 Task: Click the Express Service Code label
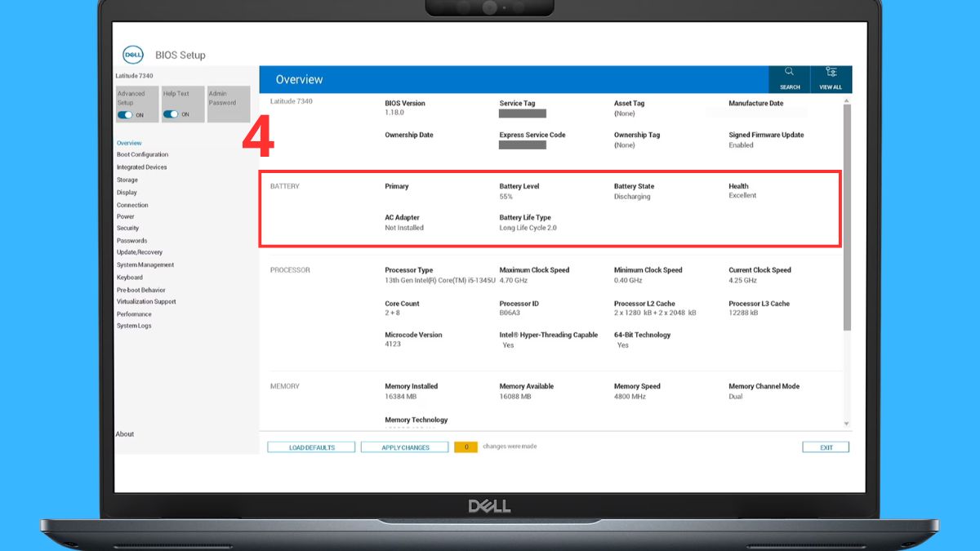pos(532,135)
